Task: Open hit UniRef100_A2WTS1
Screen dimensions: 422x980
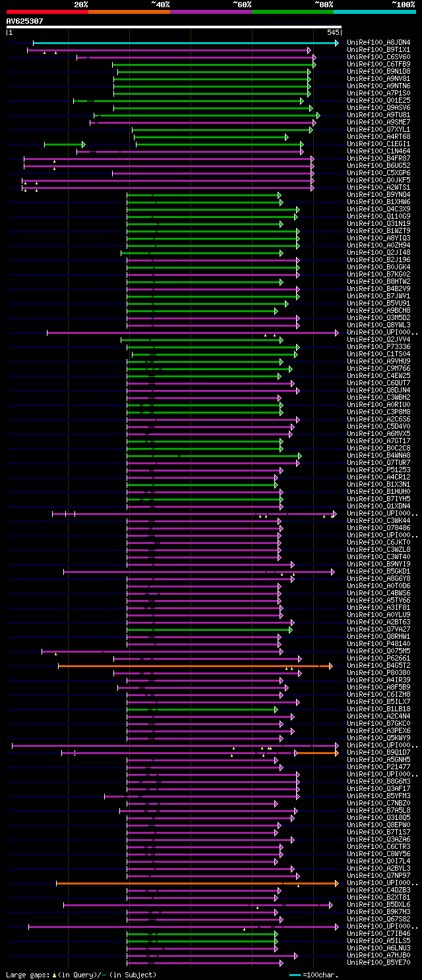Action: (378, 188)
